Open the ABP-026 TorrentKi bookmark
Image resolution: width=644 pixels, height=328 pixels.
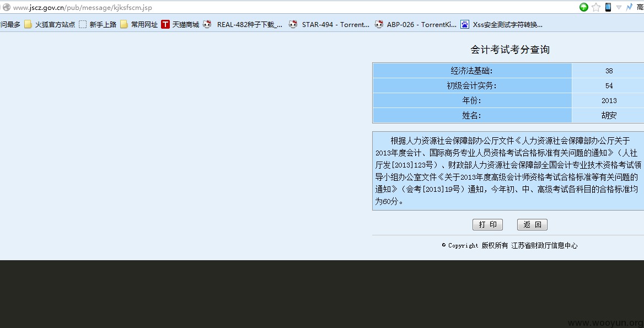[x=415, y=25]
